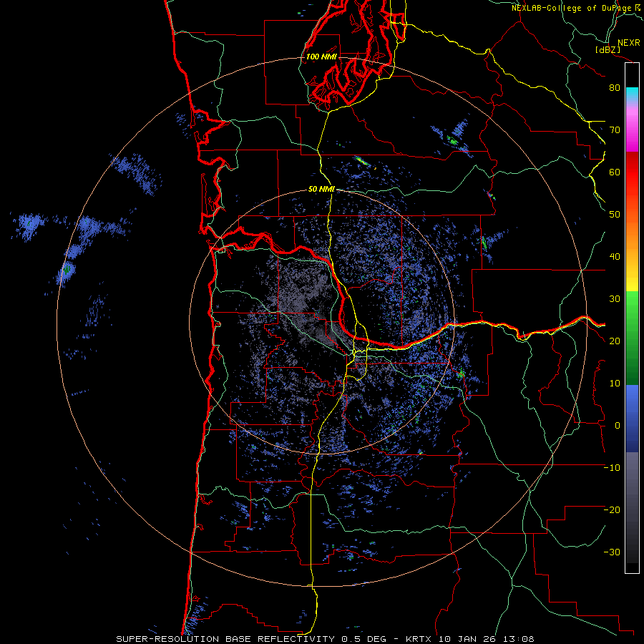Click the 80 value on the dBZ scale
Screen dimensions: 644x644
click(615, 88)
